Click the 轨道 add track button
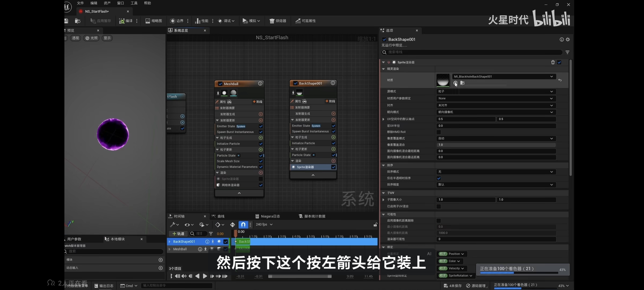 (178, 234)
